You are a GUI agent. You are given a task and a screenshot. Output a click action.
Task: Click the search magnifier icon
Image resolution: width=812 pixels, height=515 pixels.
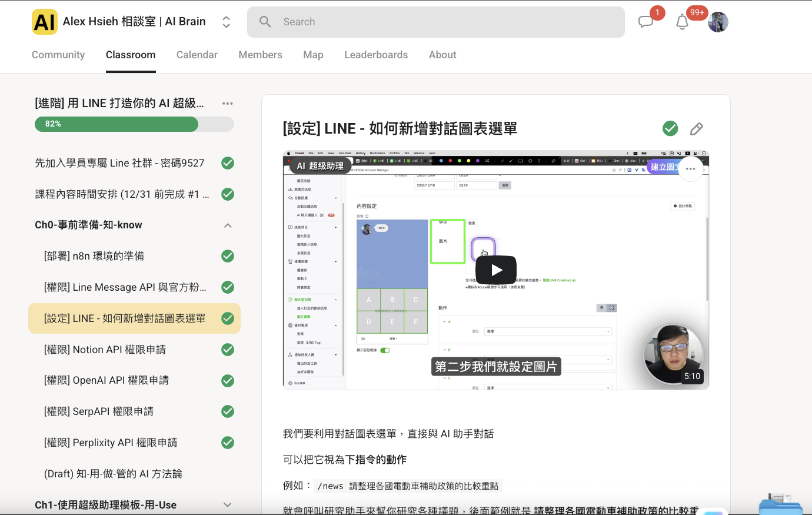[265, 22]
